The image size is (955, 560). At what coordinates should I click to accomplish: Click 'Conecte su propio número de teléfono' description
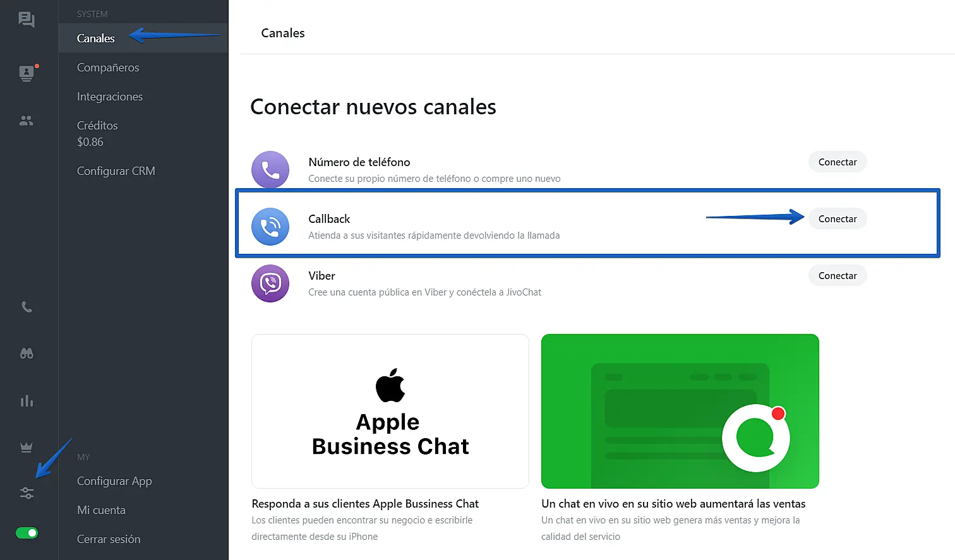click(435, 179)
